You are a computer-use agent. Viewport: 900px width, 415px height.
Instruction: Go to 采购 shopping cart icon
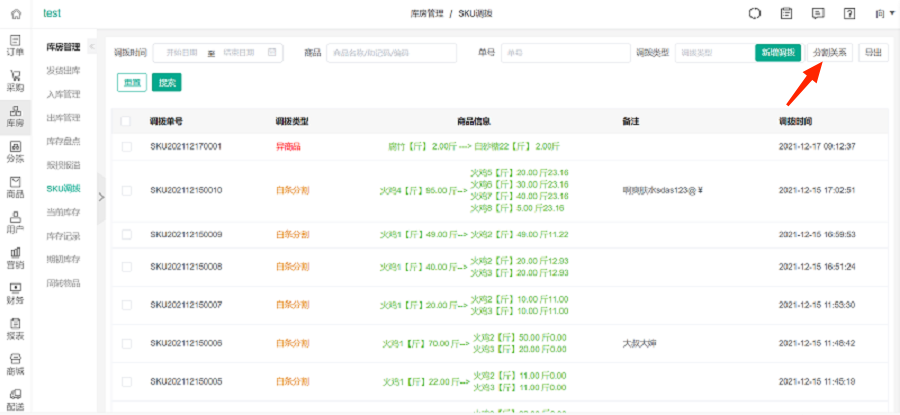[x=15, y=80]
